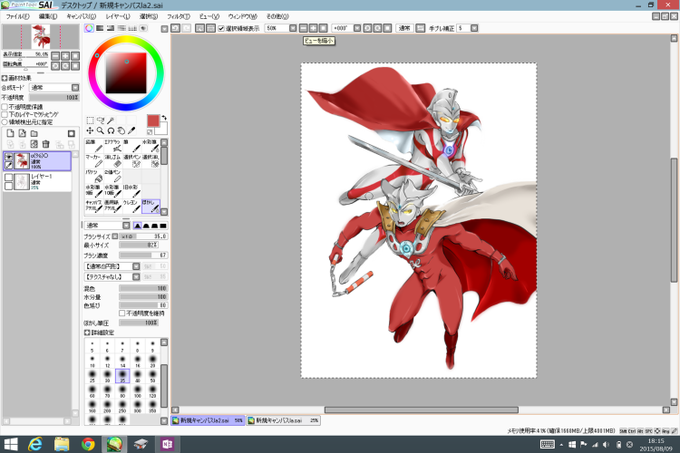Zoom in view with plus button
This screenshot has height=453, width=680.
(x=313, y=28)
